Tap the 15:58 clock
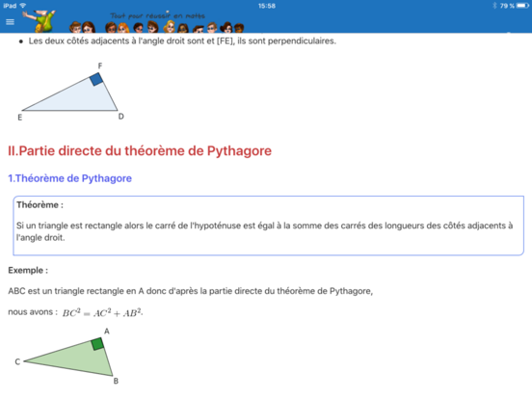Viewport: 532px width, 399px height. [267, 6]
